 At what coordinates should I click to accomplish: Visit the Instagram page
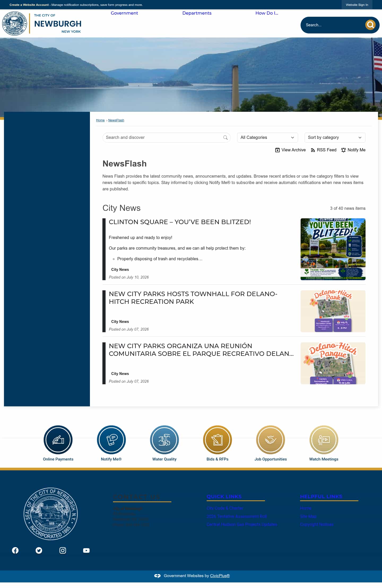[63, 550]
